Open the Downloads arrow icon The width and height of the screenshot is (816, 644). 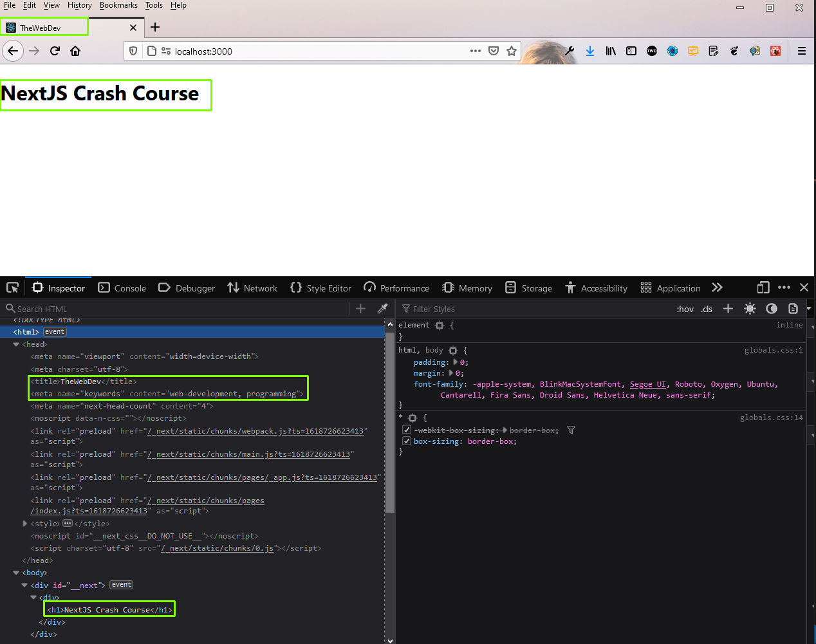tap(590, 51)
